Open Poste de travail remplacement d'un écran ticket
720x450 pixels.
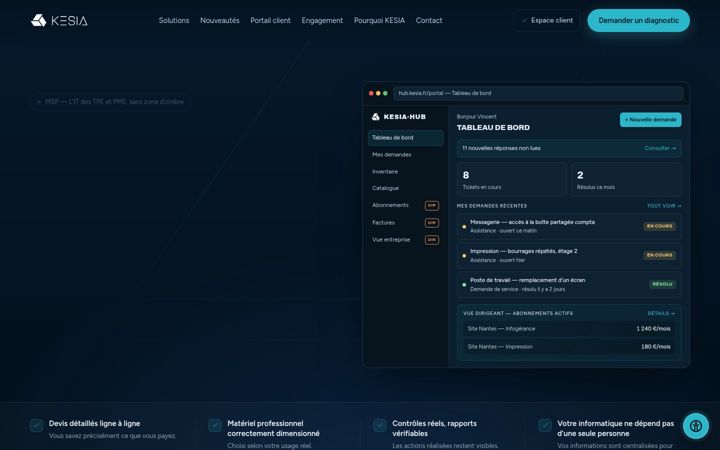coord(569,285)
